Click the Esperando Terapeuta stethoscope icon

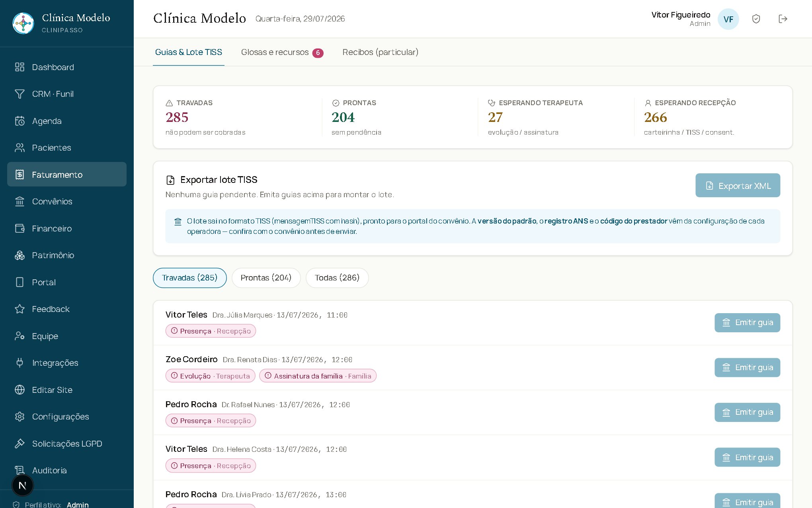[492, 103]
